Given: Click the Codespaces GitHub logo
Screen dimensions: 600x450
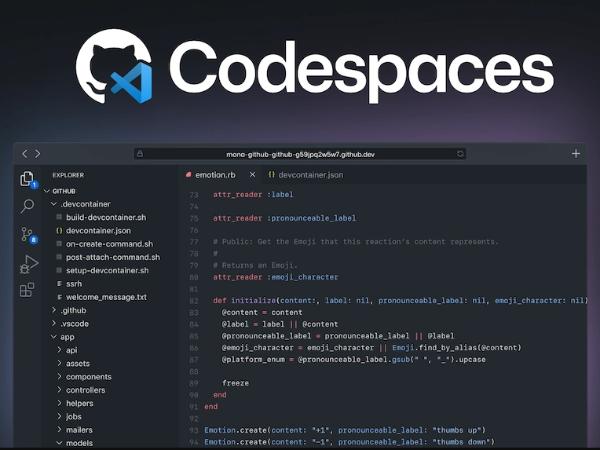Looking at the screenshot, I should [114, 66].
